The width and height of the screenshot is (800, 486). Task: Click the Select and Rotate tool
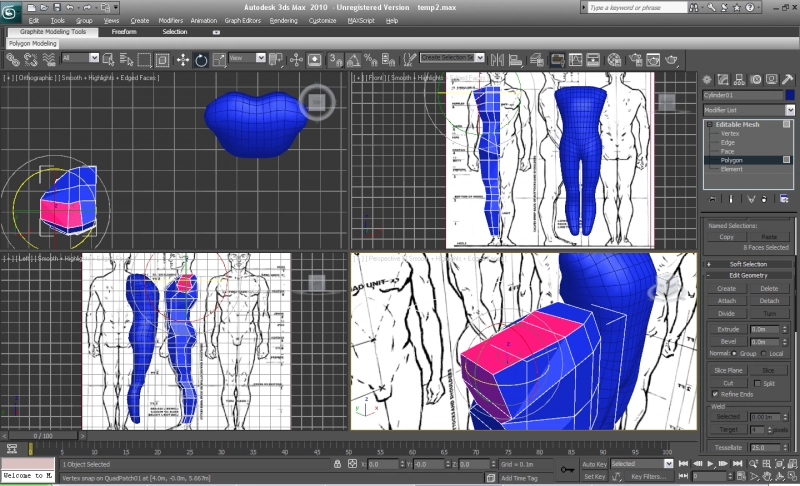(201, 59)
